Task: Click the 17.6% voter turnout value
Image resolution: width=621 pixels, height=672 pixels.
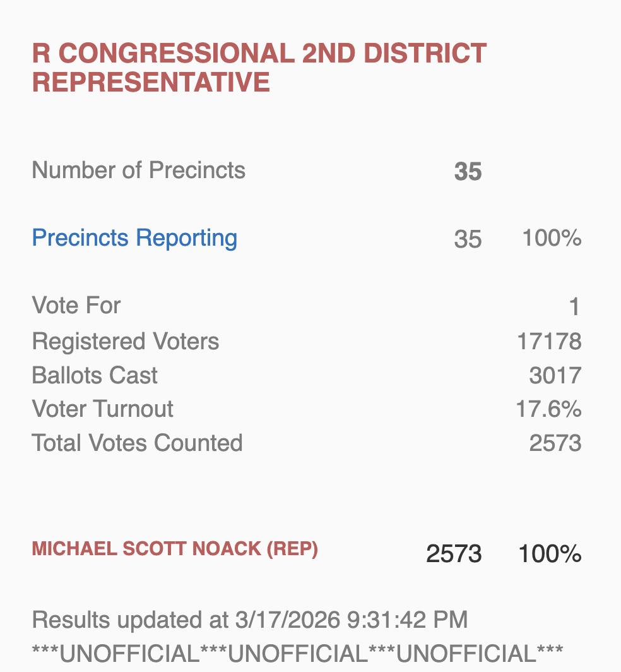Action: click(548, 409)
